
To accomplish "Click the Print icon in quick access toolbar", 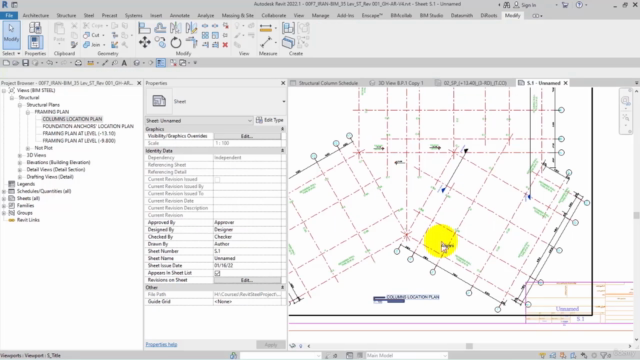I will 78,63.
